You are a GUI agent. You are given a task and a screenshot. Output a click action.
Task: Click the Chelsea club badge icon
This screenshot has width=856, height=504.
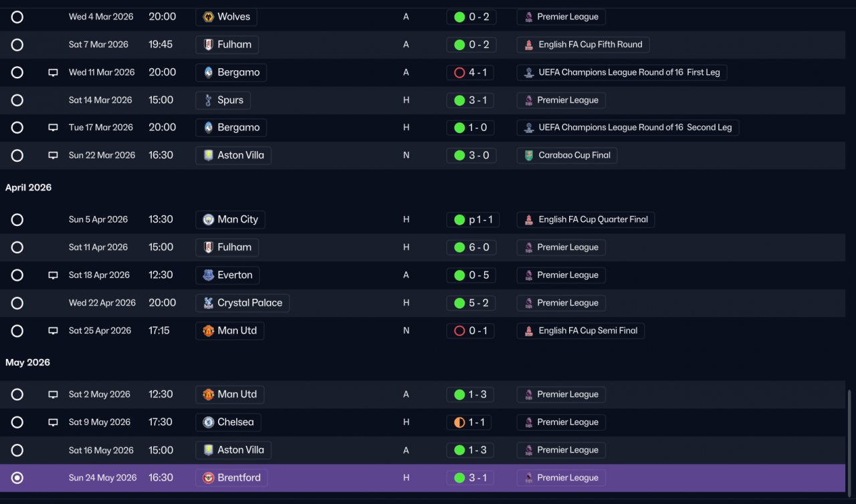(x=208, y=422)
